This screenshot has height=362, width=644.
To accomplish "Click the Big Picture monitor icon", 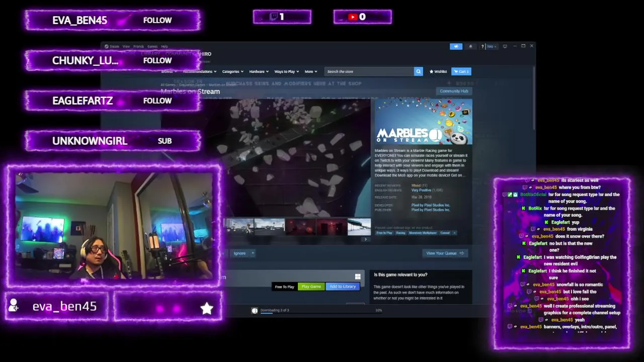I will tap(505, 46).
